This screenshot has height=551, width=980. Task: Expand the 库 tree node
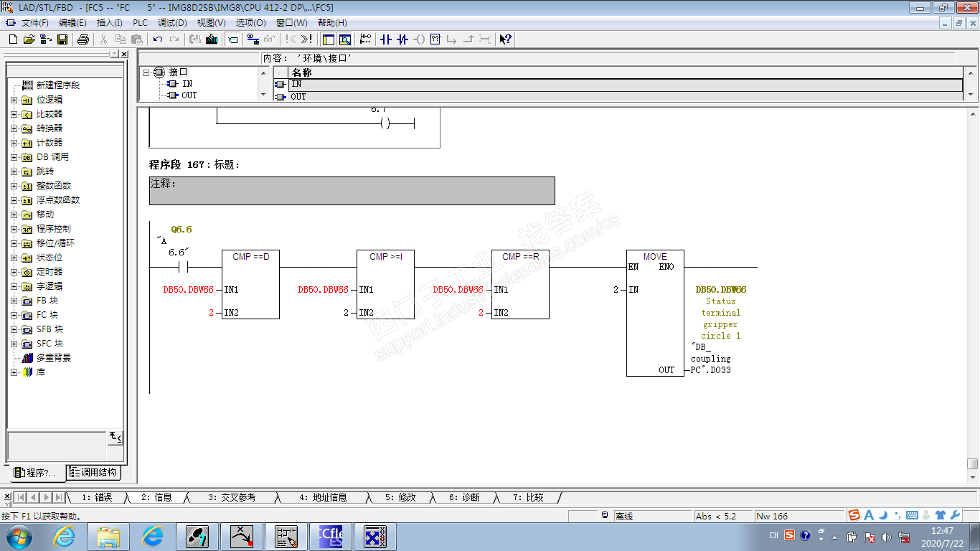14,372
